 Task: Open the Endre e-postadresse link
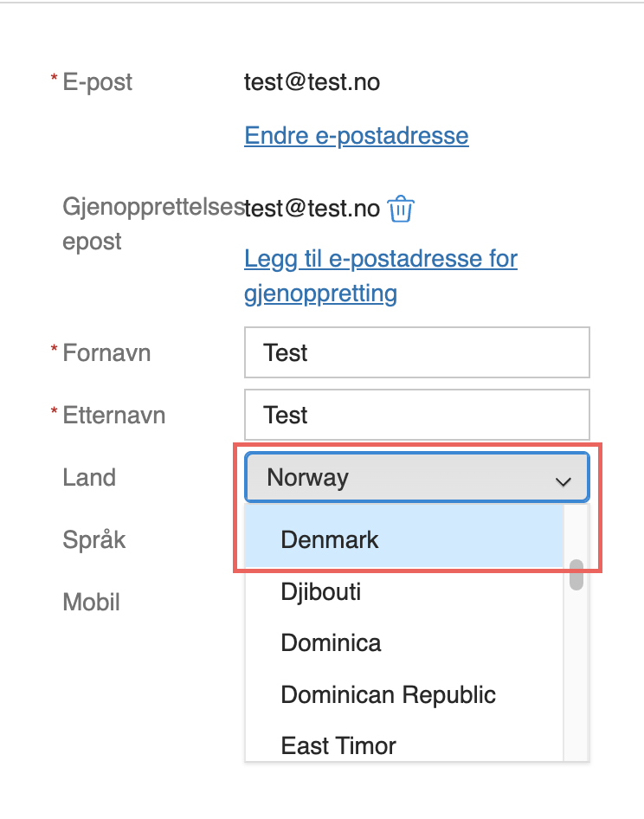pyautogui.click(x=357, y=136)
